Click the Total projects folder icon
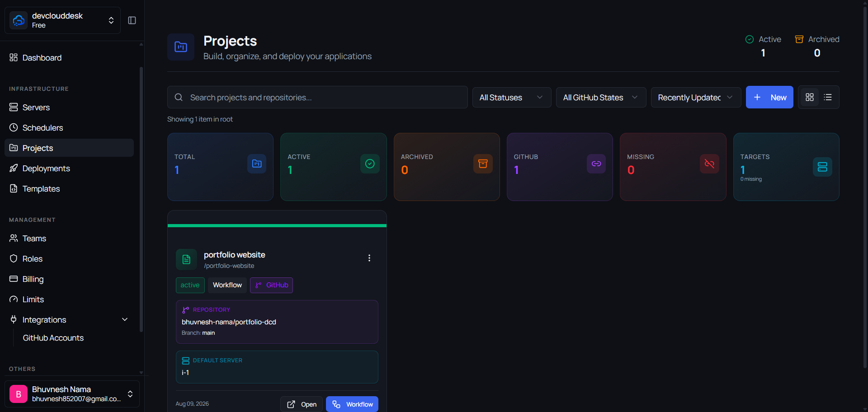 coord(257,164)
